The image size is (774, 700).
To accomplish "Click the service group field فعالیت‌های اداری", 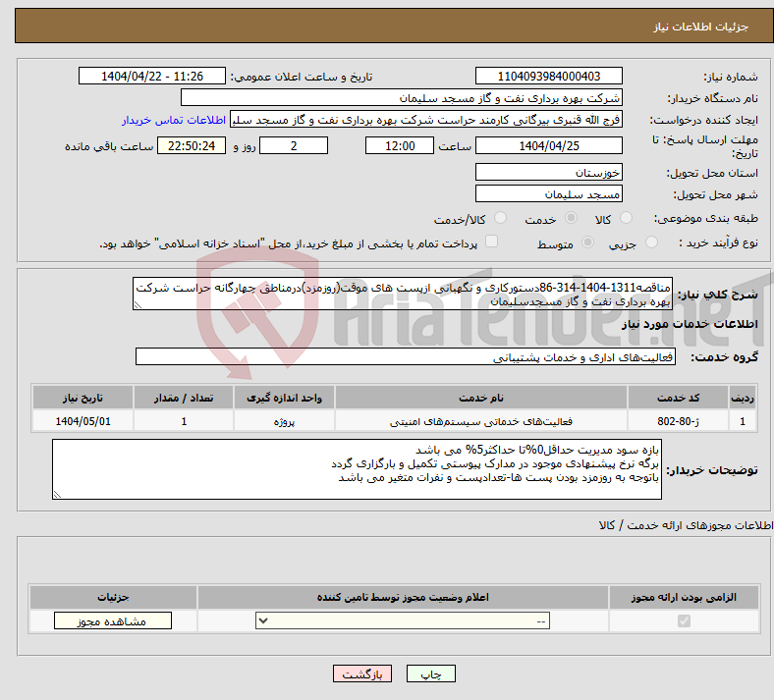I will point(406,356).
